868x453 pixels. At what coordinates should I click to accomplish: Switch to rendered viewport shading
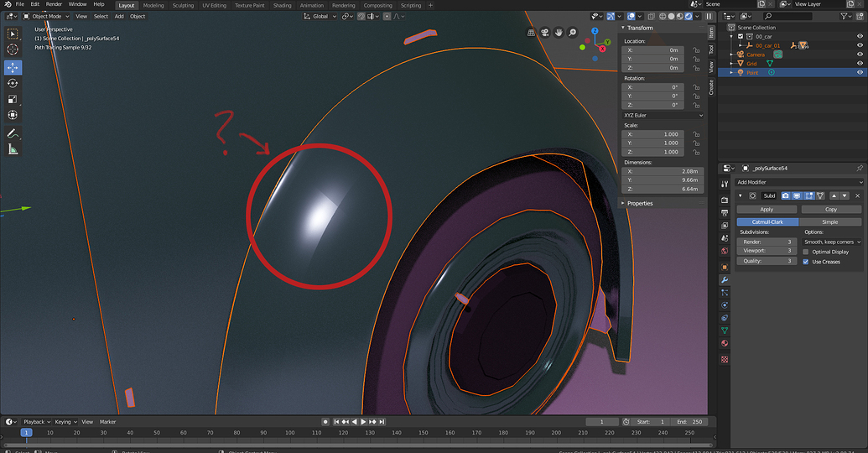point(688,16)
